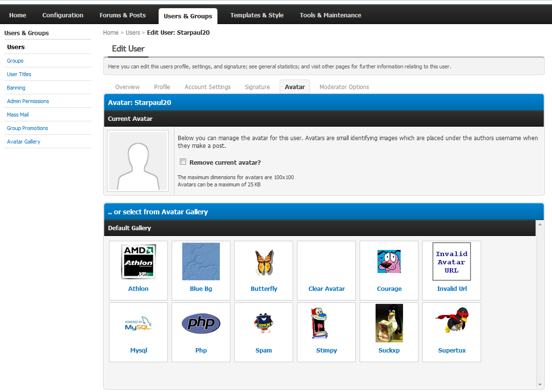Open the Moderator Options tab
Screen dimensions: 552x392
pos(344,87)
